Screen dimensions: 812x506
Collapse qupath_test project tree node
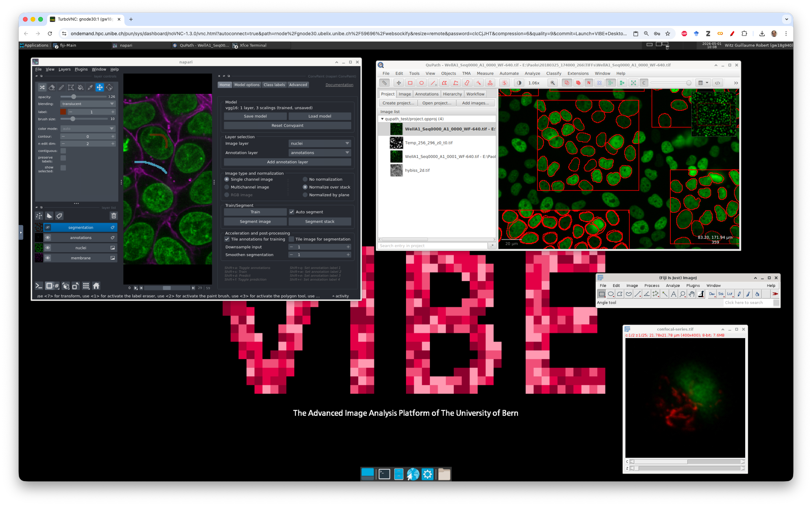[382, 119]
